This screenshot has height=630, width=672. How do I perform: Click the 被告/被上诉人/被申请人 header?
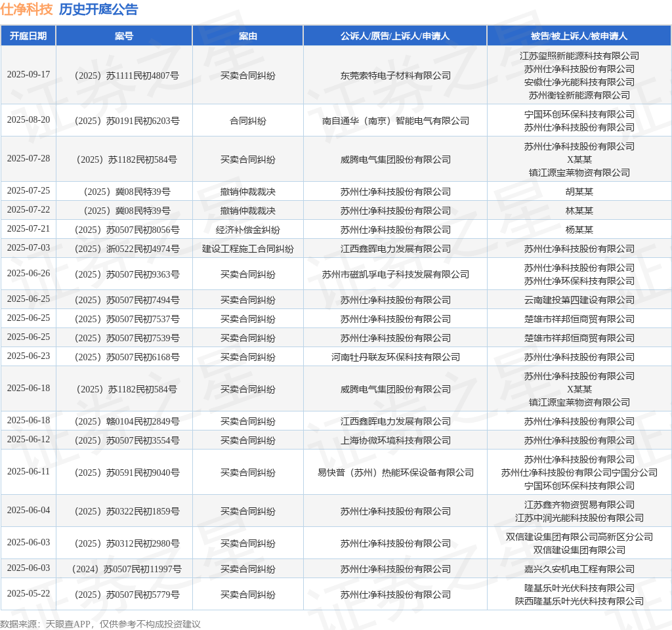click(x=579, y=36)
